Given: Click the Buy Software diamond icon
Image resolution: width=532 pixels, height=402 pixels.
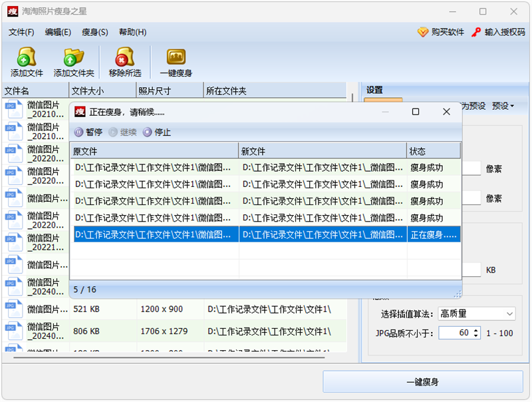Looking at the screenshot, I should click(423, 32).
